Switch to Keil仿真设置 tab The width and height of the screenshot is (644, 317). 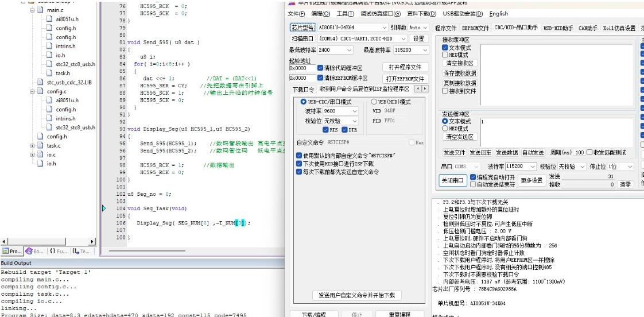(x=619, y=28)
